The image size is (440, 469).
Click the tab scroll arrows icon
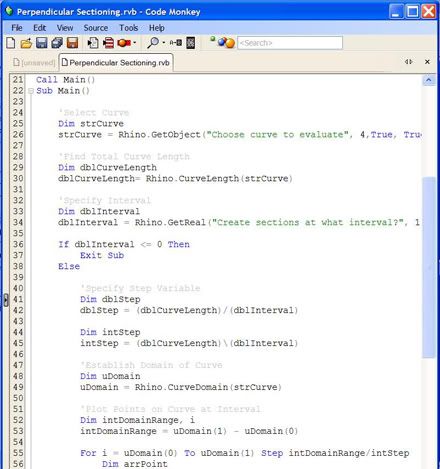click(x=408, y=62)
